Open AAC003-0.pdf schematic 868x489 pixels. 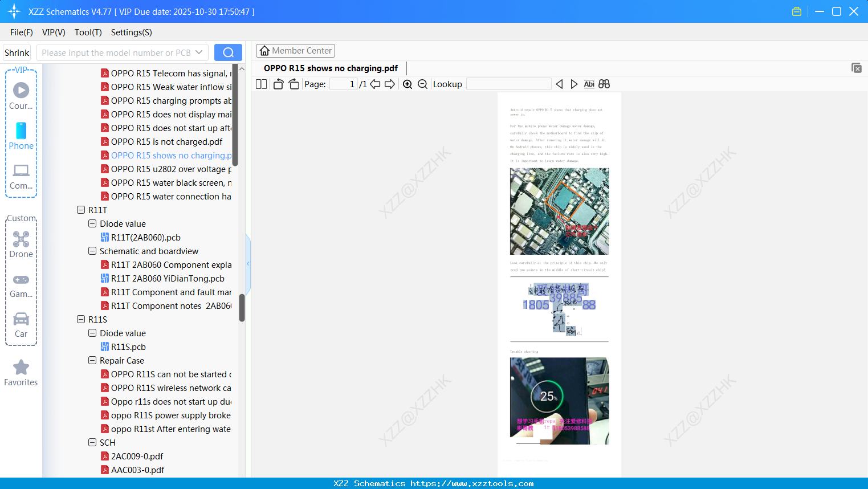pos(137,470)
